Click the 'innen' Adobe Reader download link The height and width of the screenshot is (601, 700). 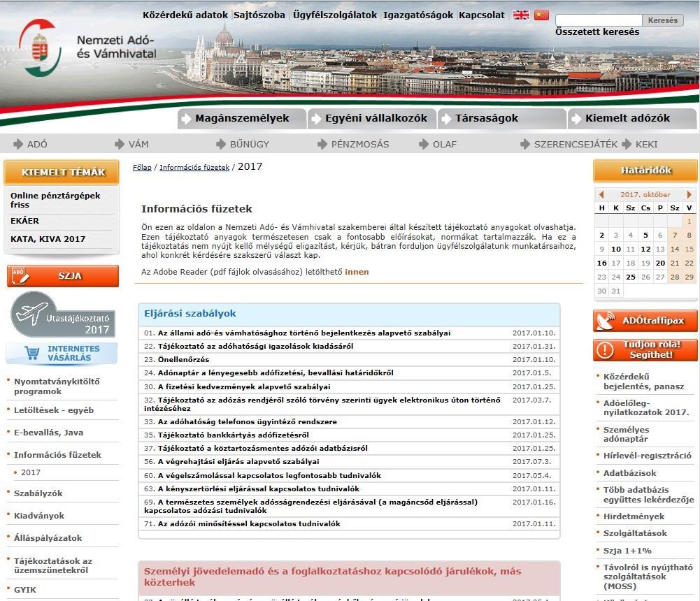(357, 272)
